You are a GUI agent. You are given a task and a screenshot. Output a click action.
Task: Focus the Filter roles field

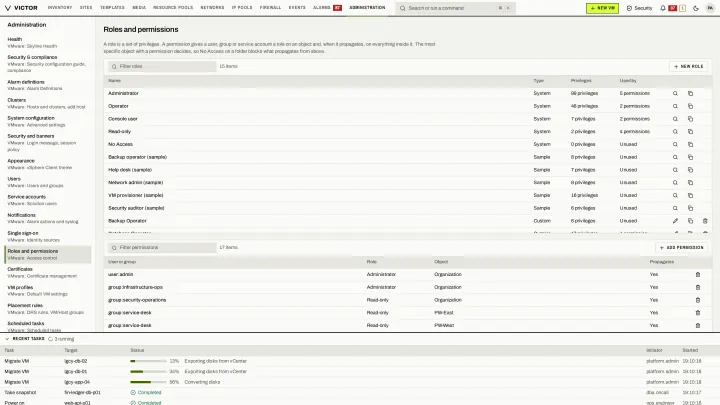[x=162, y=67]
